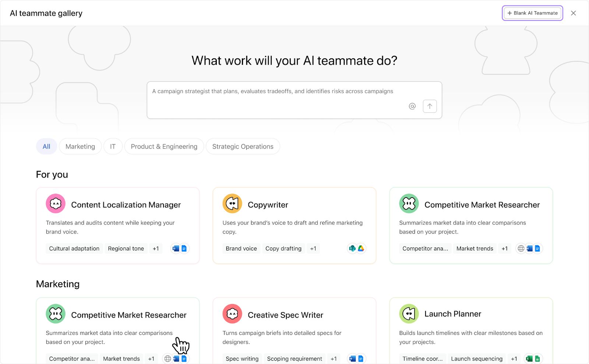Expand +1 skills on Copywriter card
Viewport: 589px width, 364px height.
tap(313, 249)
